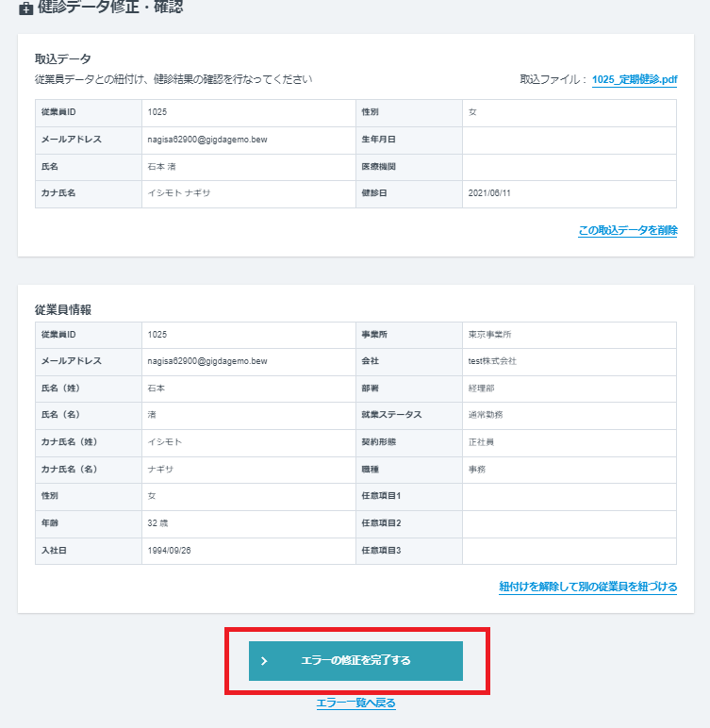
Task: Click the 事業所 value 東京事業所
Action: pos(489,334)
